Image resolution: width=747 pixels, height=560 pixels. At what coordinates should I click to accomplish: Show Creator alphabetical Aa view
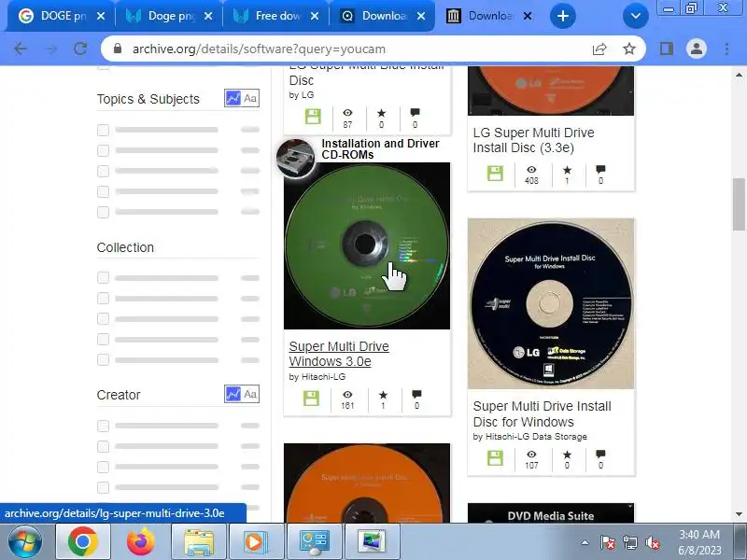250,394
